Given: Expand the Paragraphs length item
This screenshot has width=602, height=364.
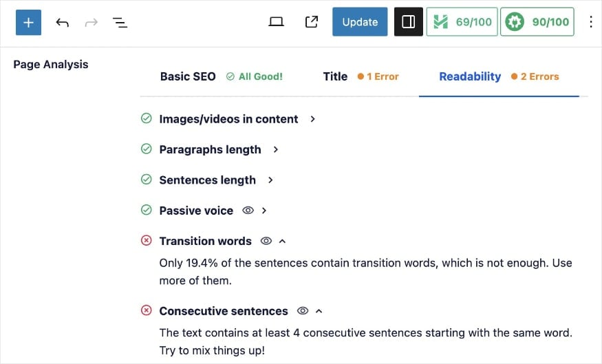Looking at the screenshot, I should coord(276,149).
